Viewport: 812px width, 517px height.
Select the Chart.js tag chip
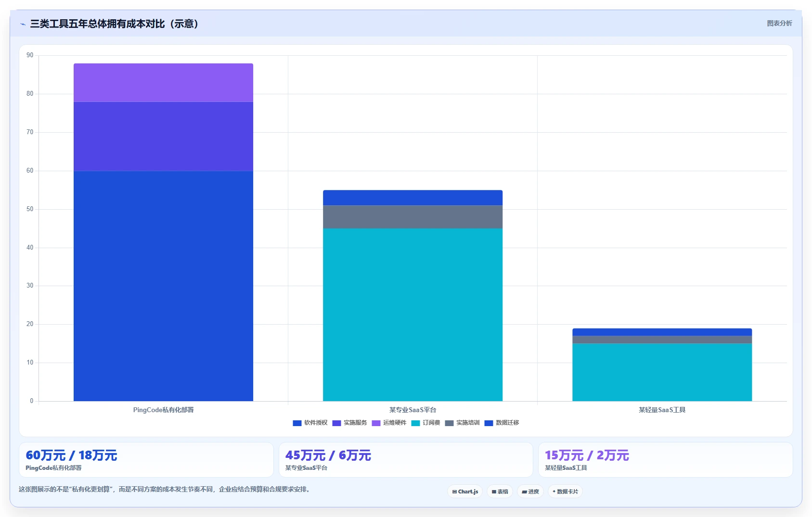465,492
